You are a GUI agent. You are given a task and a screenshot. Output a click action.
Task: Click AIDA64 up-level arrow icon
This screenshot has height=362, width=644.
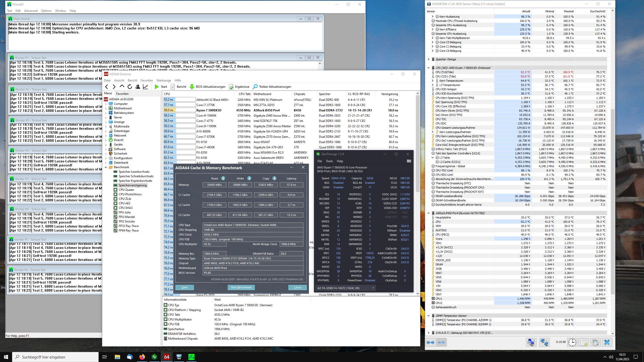(122, 86)
